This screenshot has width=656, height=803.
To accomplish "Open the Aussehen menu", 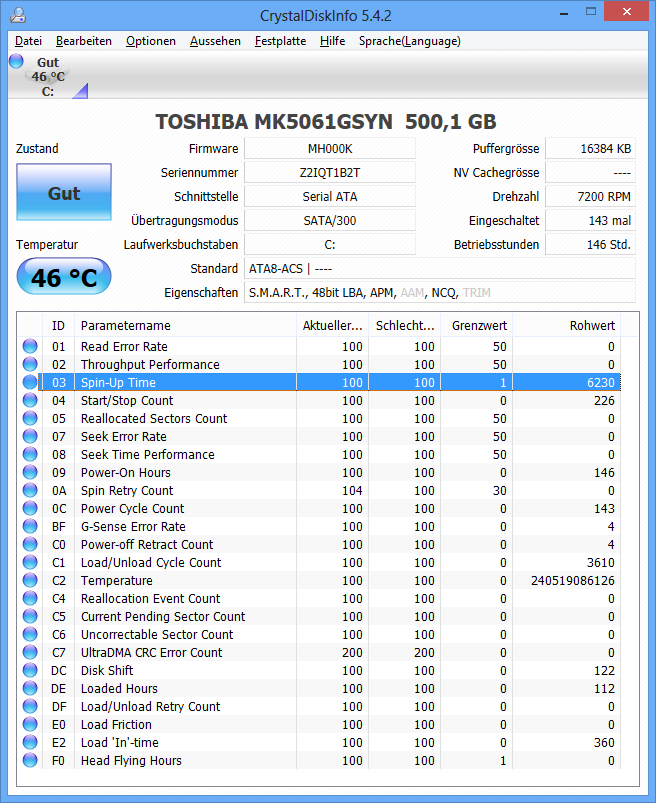I will tap(215, 41).
